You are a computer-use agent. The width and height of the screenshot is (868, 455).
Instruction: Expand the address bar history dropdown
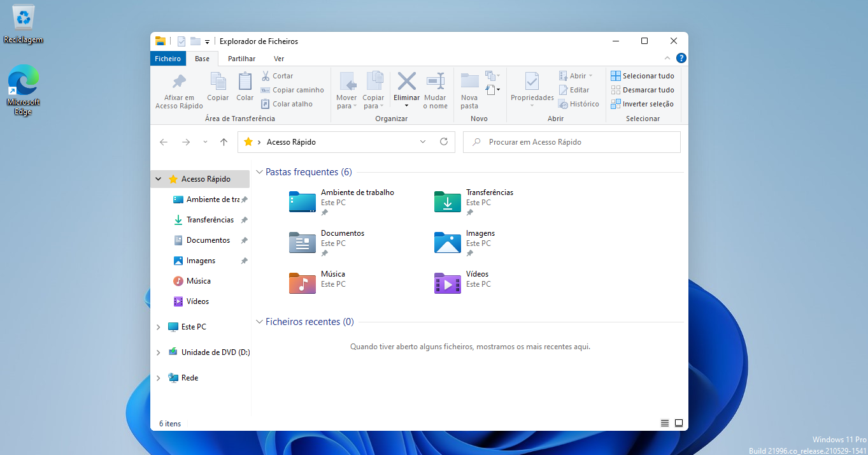[x=423, y=142]
